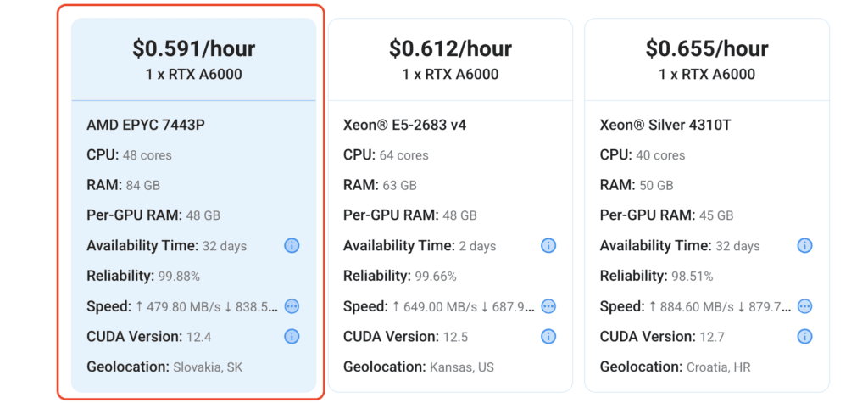This screenshot has width=868, height=403.
Task: Click the 98.51% Reliability value
Action: pyautogui.click(x=693, y=276)
